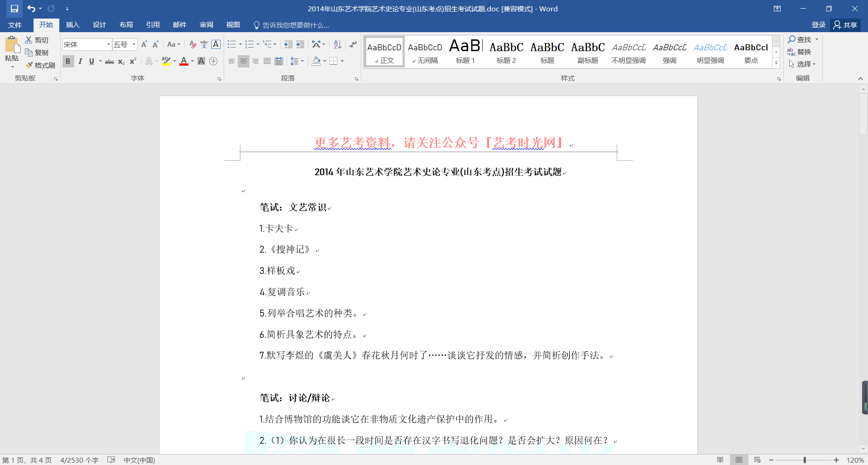Click the Undo arrow icon
Viewport: 868px width, 465px height.
[31, 9]
